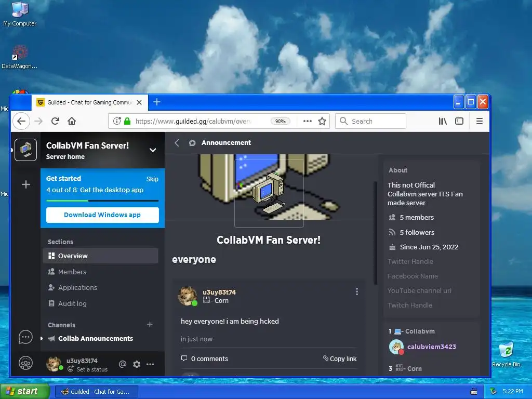Add a channel with the Channels plus icon
532x399 pixels.
(150, 324)
